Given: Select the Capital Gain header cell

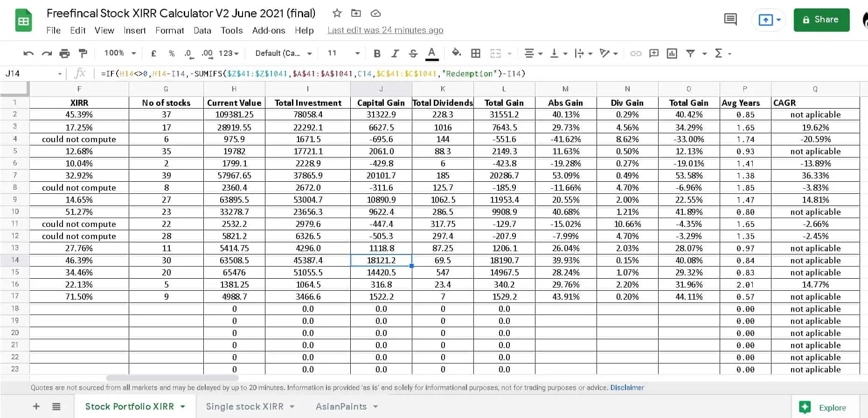Looking at the screenshot, I should coord(381,103).
